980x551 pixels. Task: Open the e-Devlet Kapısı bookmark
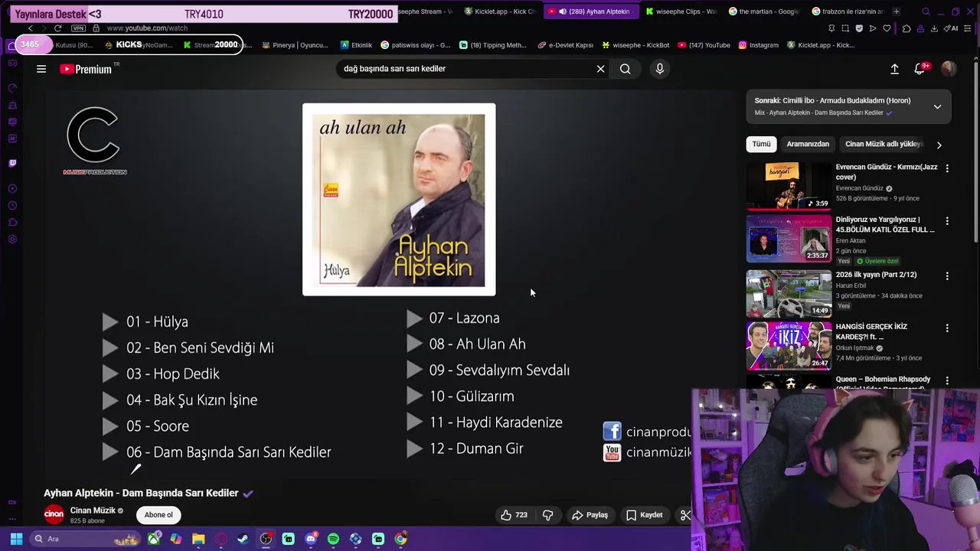(566, 45)
